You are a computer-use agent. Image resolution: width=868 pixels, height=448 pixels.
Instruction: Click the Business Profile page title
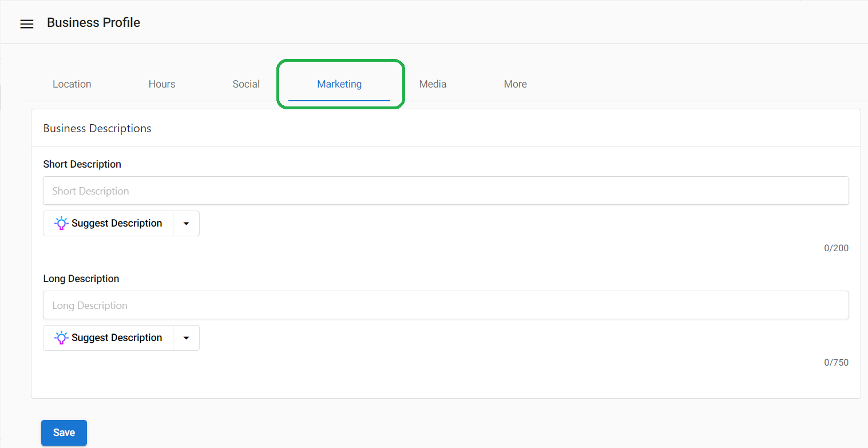pyautogui.click(x=93, y=22)
